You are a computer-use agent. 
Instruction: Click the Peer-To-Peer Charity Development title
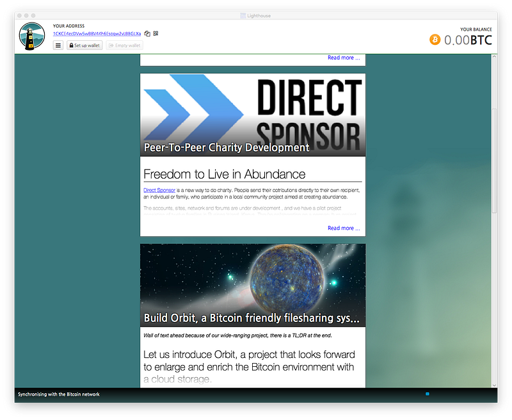click(227, 148)
